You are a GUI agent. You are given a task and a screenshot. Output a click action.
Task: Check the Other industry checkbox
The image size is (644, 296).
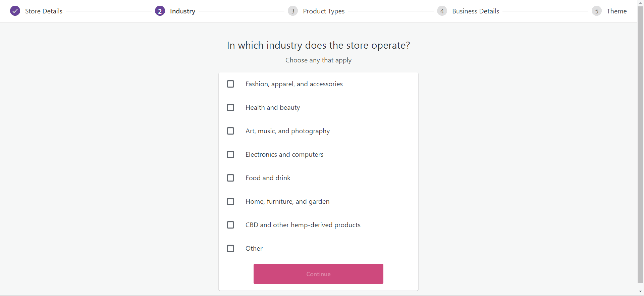[x=230, y=248]
